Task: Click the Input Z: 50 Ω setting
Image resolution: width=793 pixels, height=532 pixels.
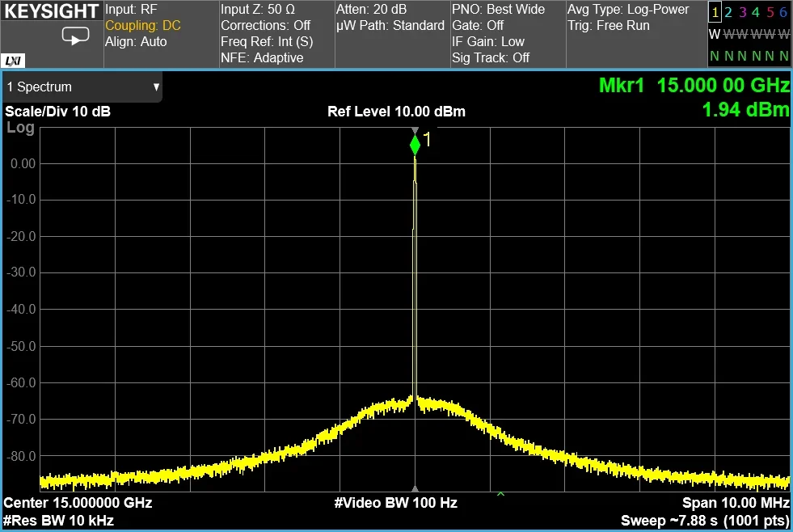Action: [257, 10]
